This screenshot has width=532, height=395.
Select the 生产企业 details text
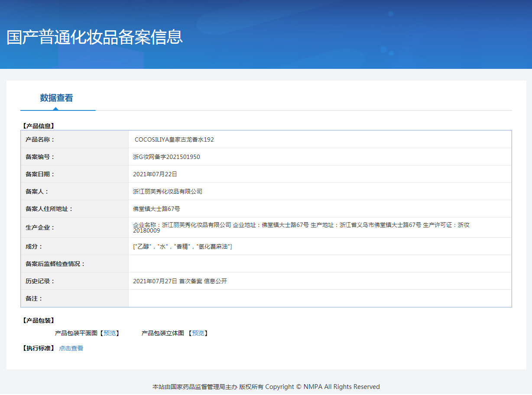(x=301, y=227)
